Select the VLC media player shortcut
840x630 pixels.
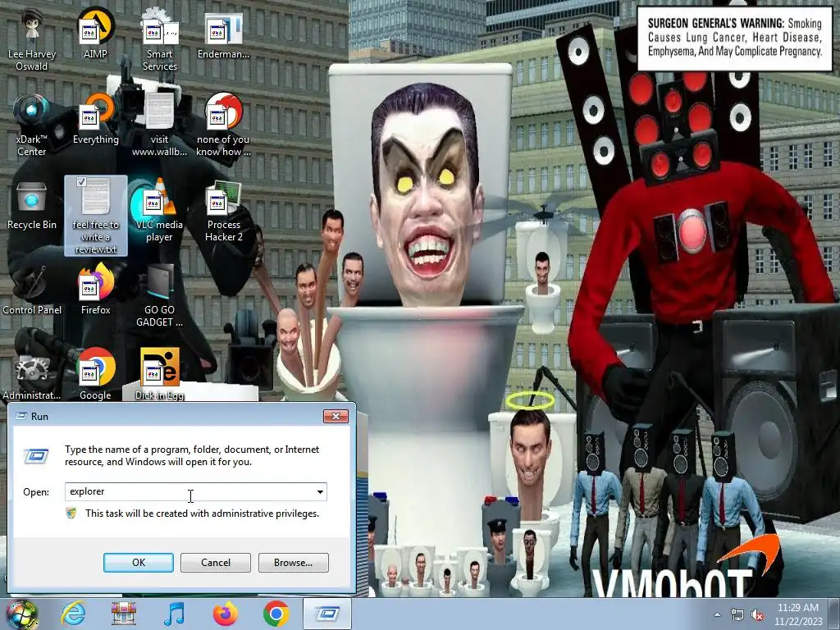pos(159,212)
